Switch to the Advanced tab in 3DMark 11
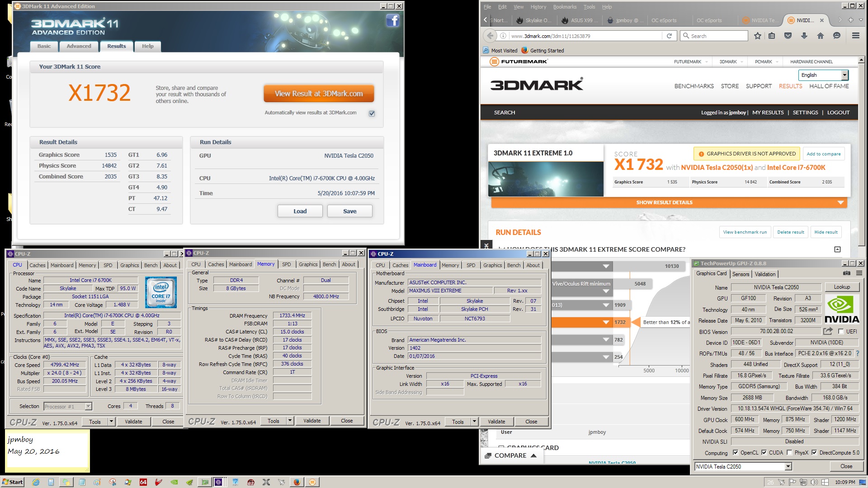 pos(79,46)
